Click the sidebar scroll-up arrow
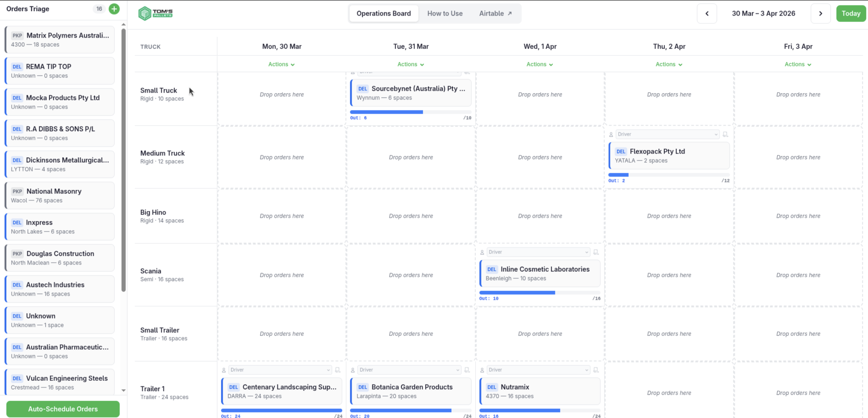868x418 pixels. 124,24
